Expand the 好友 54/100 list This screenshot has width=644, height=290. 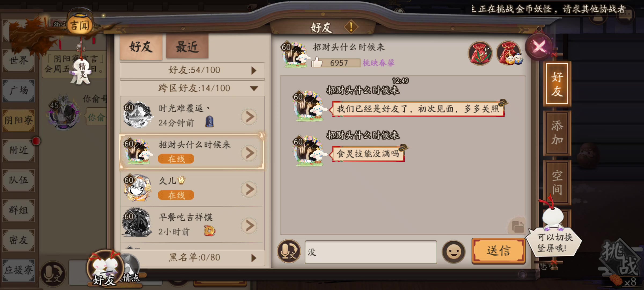point(192,70)
